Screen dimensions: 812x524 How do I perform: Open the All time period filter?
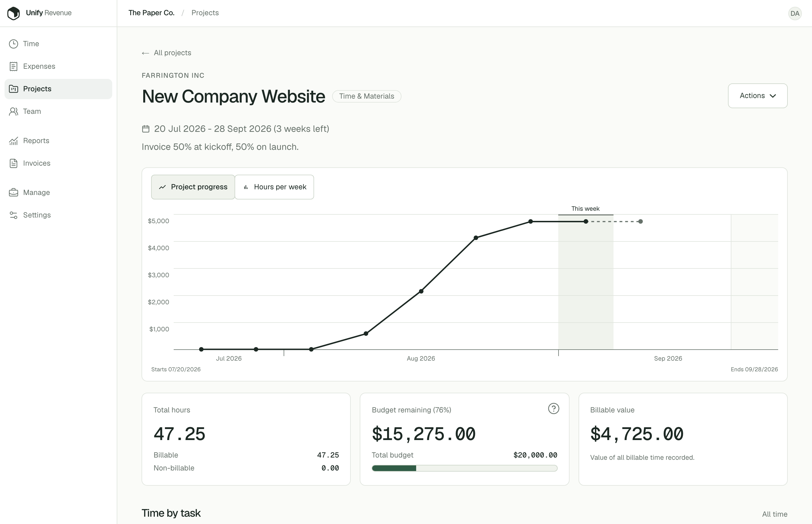tap(775, 514)
